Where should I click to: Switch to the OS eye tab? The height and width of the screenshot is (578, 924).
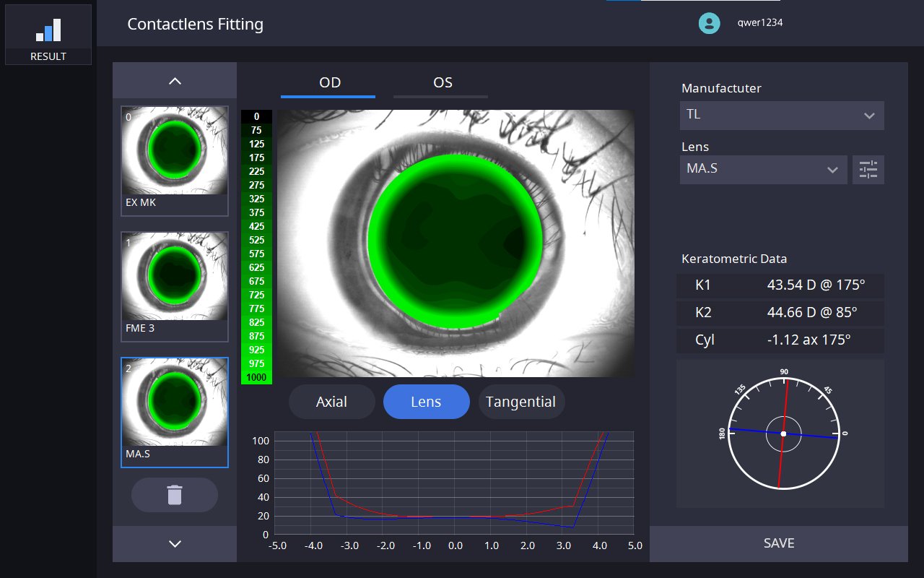(442, 82)
